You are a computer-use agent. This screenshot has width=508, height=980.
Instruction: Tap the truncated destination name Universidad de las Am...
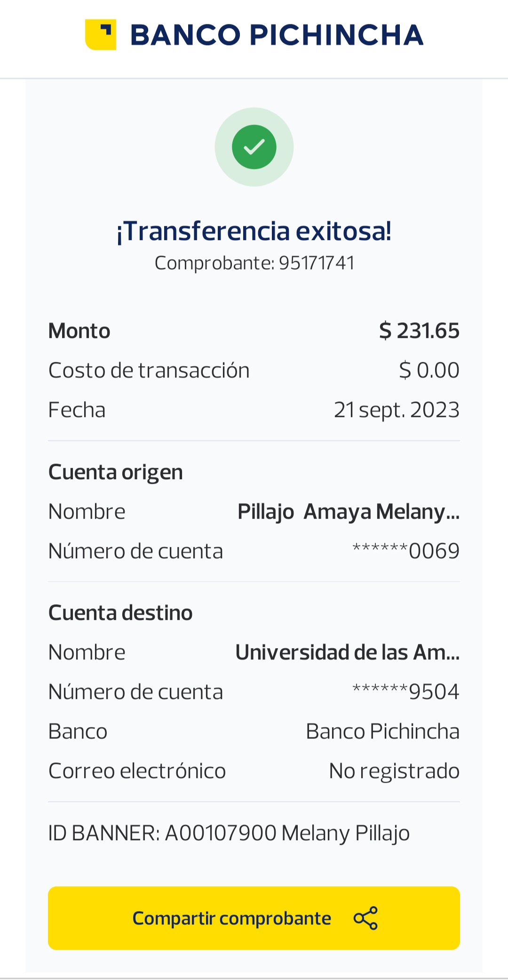click(x=347, y=652)
